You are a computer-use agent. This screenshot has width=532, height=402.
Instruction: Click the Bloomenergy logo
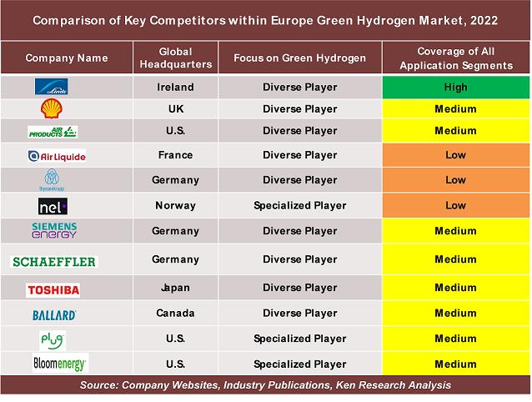[60, 364]
